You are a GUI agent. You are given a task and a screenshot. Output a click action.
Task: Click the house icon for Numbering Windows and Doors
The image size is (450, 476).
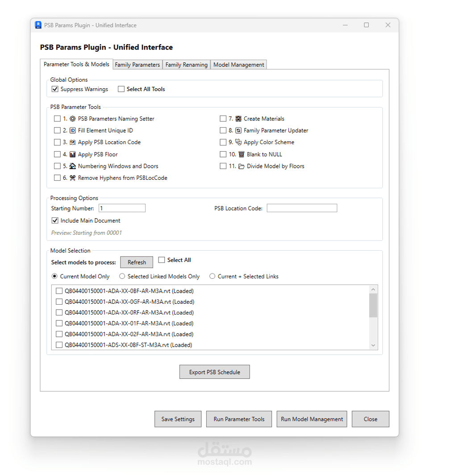[73, 166]
